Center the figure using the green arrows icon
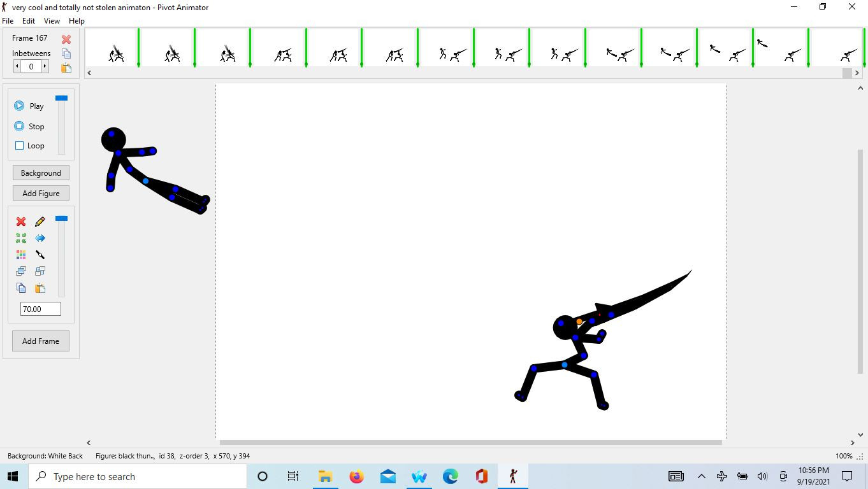This screenshot has height=489, width=868. [x=21, y=237]
